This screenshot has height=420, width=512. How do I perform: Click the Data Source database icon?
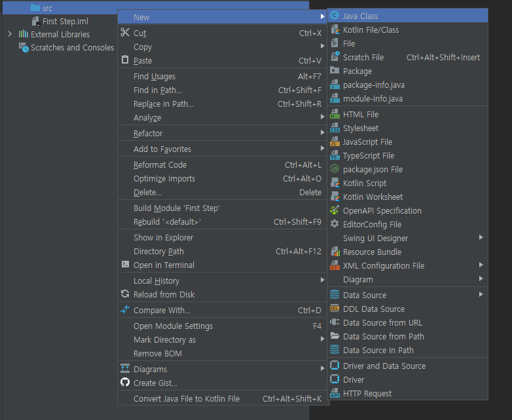pos(335,294)
